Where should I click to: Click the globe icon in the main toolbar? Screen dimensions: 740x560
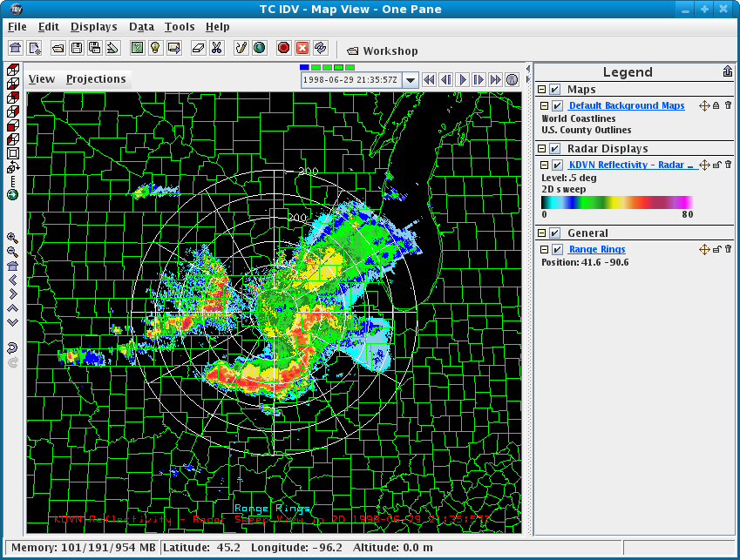[259, 48]
